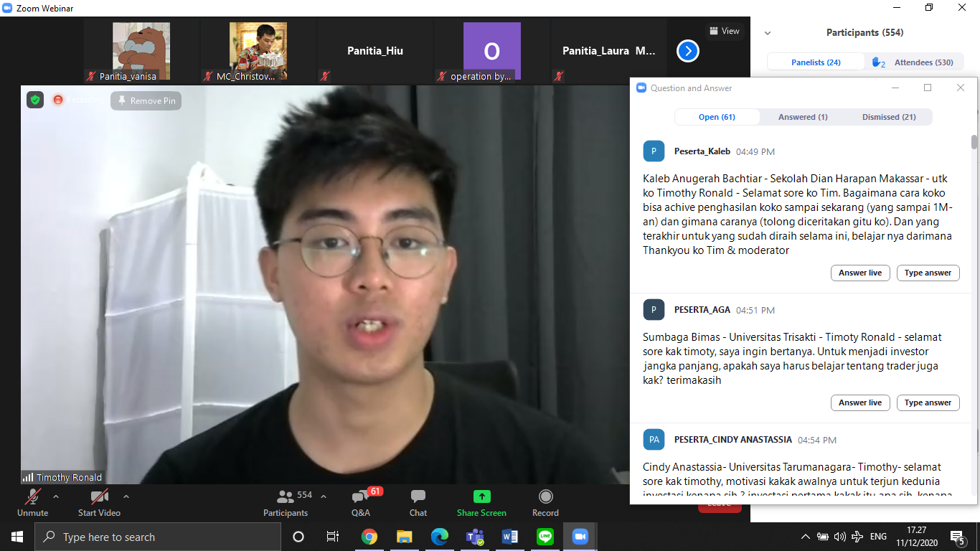Screen dimensions: 980x551
Task: Open Microsoft Edge from the taskbar
Action: pyautogui.click(x=440, y=537)
